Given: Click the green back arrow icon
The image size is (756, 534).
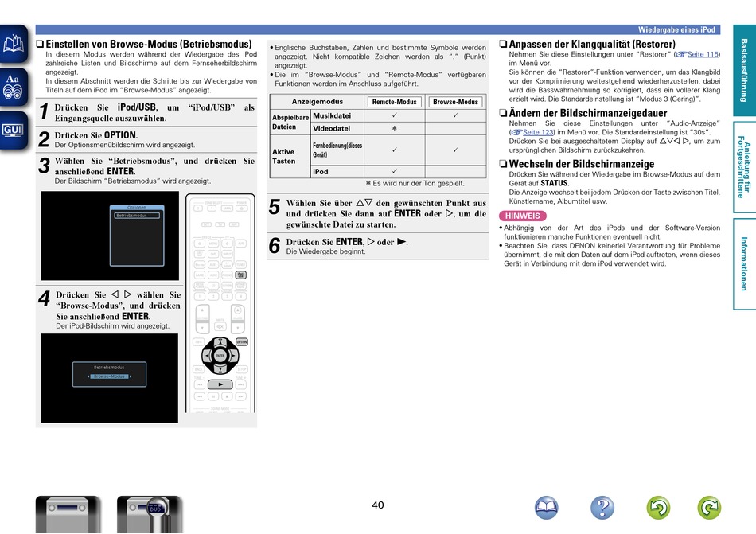Looking at the screenshot, I should 658,507.
